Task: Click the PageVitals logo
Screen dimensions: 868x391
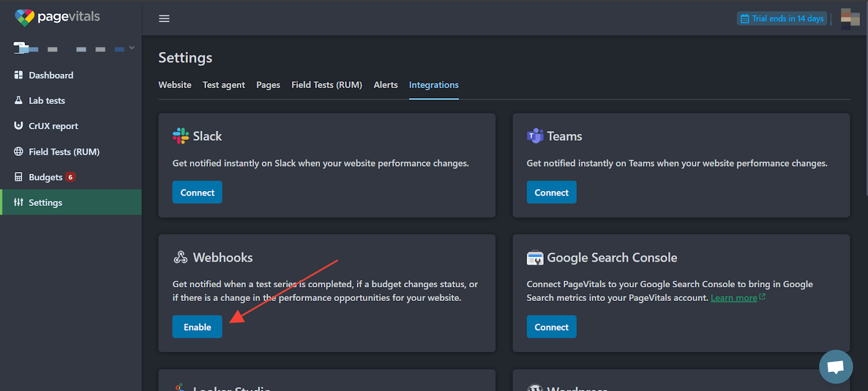Action: [x=57, y=17]
